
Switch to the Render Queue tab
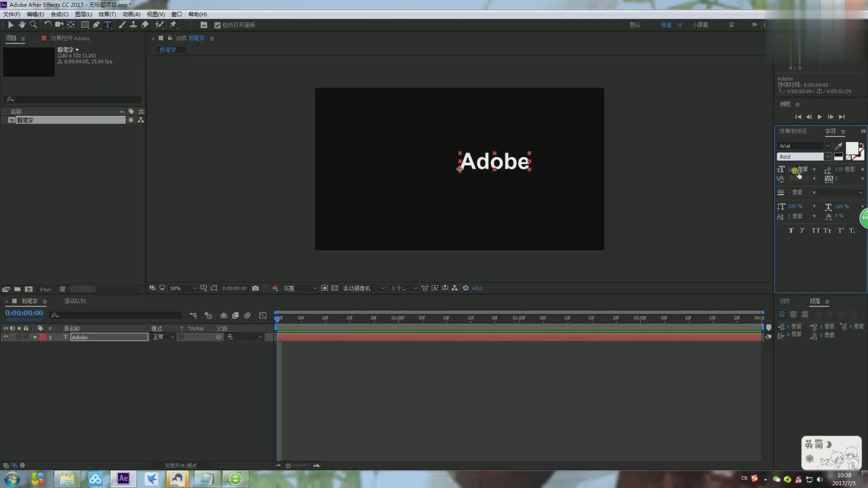coord(75,301)
